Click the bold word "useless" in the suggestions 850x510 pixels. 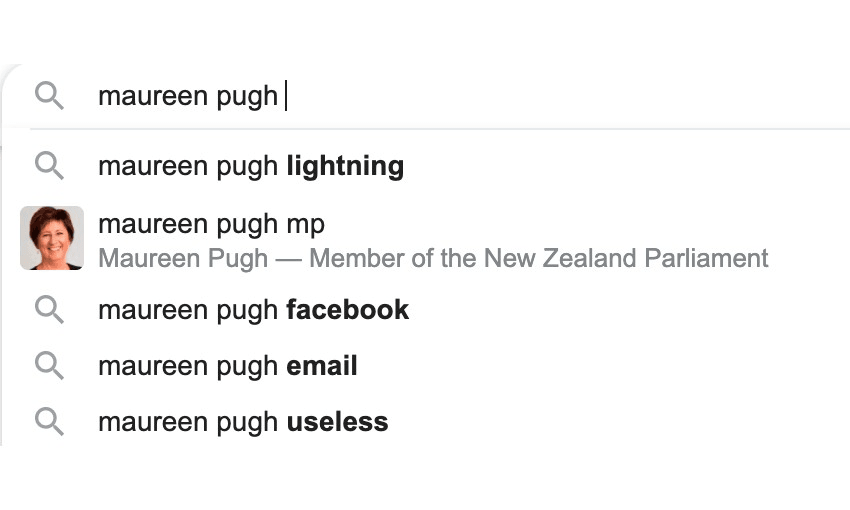coord(337,422)
